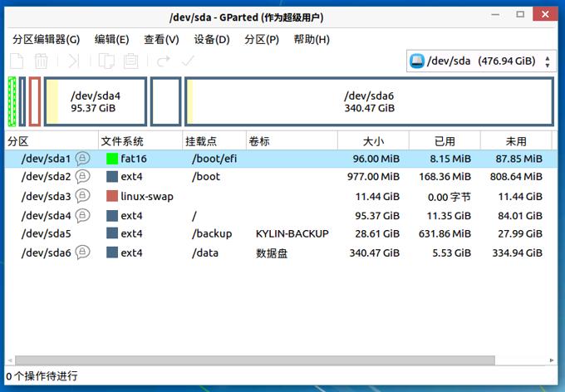565x392 pixels.
Task: Click the Copy partition toolbar icon
Action: coord(106,61)
